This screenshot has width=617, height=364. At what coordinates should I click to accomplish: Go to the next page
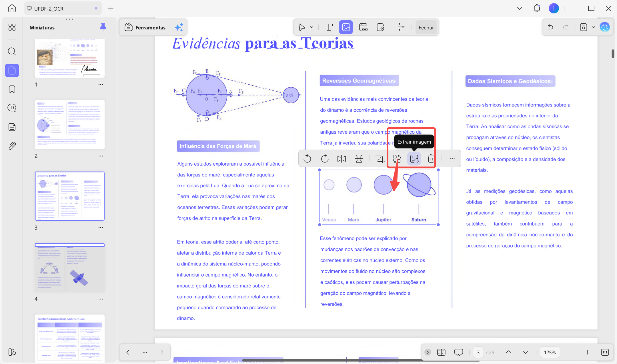[x=525, y=352]
